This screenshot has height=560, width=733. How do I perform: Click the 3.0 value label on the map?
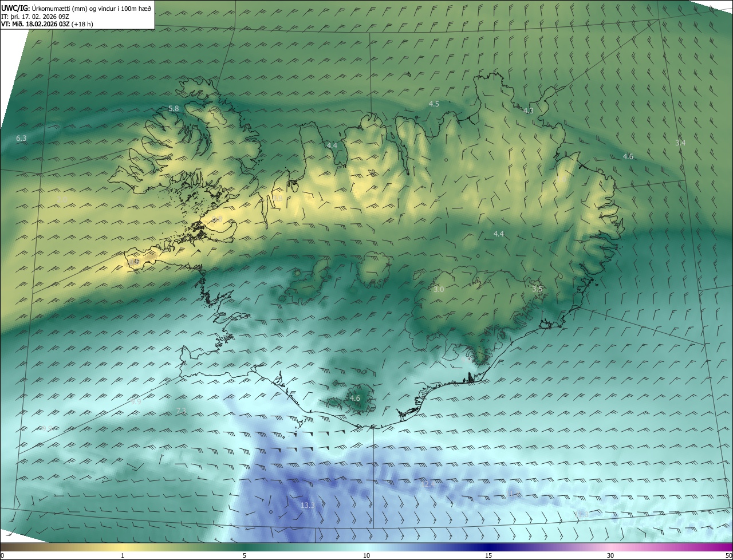click(439, 290)
